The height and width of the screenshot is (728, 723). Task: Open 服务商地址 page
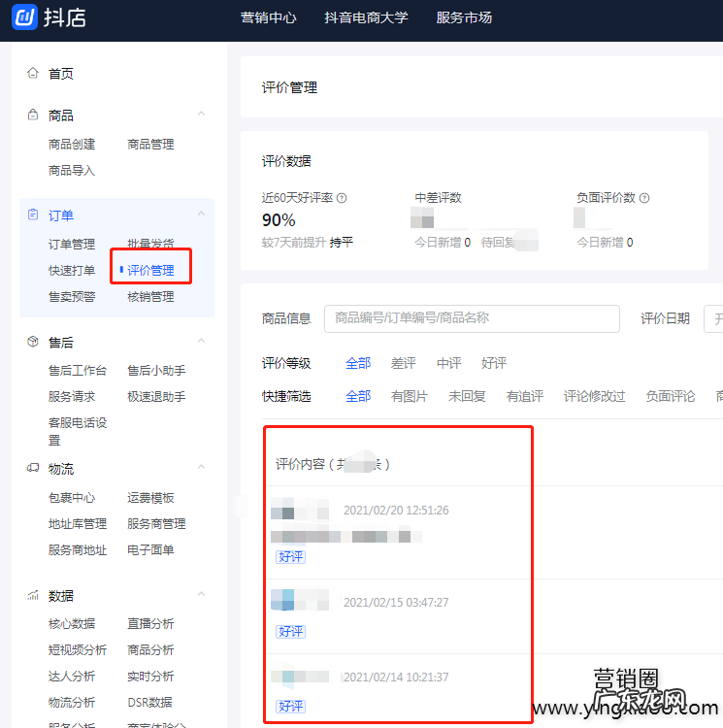click(78, 549)
